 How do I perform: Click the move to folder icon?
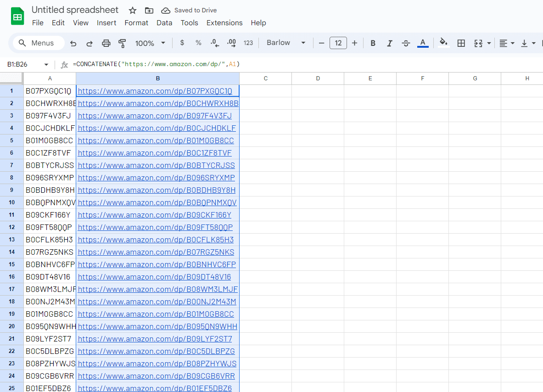pyautogui.click(x=149, y=10)
